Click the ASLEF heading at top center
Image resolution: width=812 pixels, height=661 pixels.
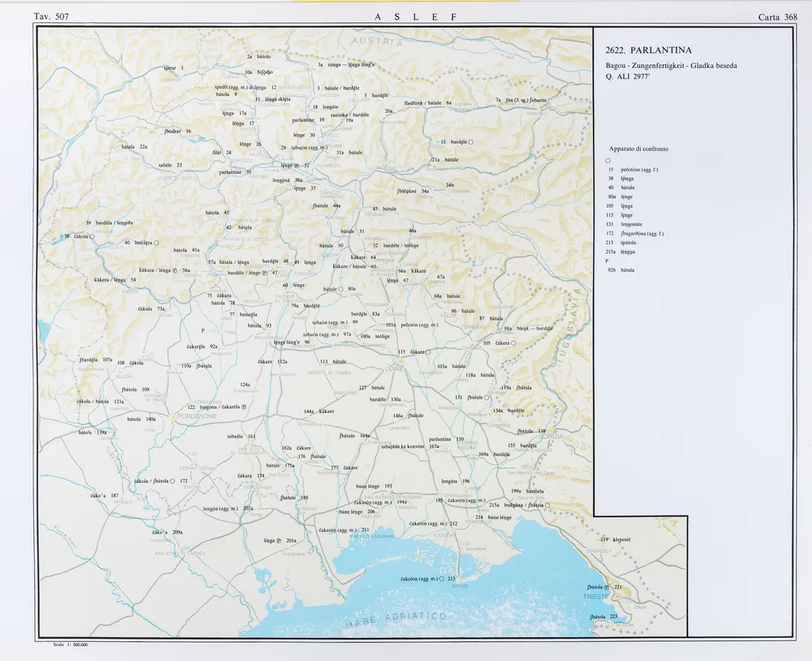point(405,17)
